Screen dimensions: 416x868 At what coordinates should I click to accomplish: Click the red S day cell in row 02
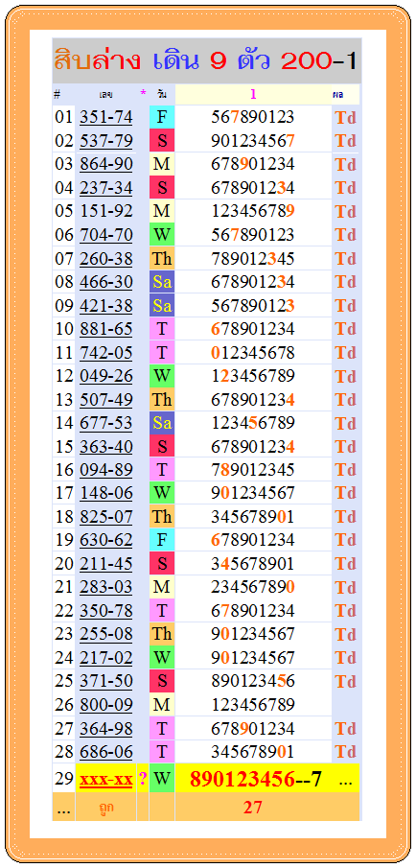tap(162, 141)
